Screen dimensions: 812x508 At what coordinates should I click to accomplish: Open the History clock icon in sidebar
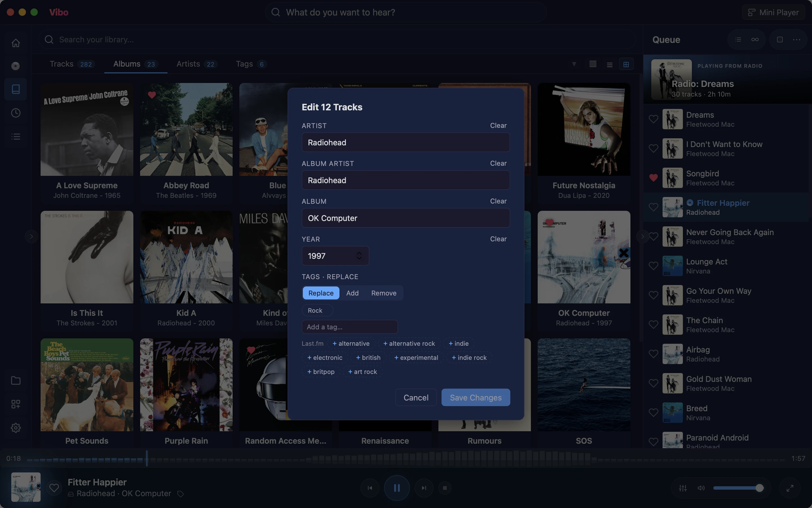(x=16, y=113)
